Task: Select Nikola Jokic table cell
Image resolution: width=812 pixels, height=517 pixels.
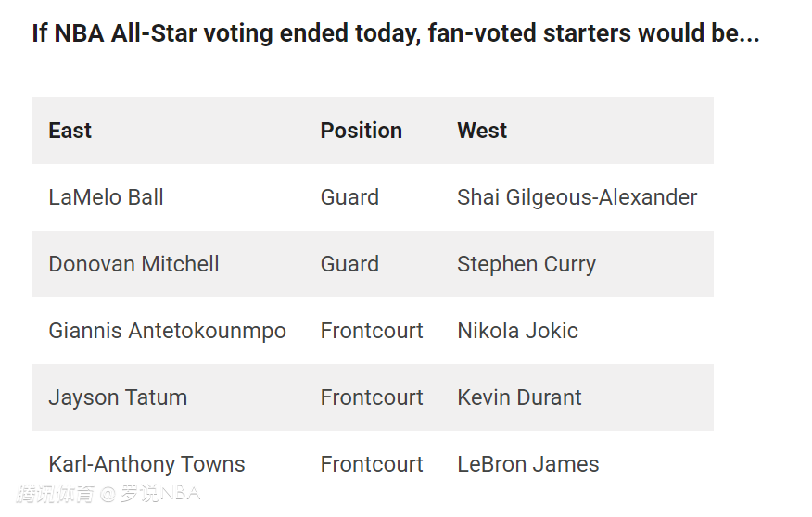Action: click(x=517, y=331)
